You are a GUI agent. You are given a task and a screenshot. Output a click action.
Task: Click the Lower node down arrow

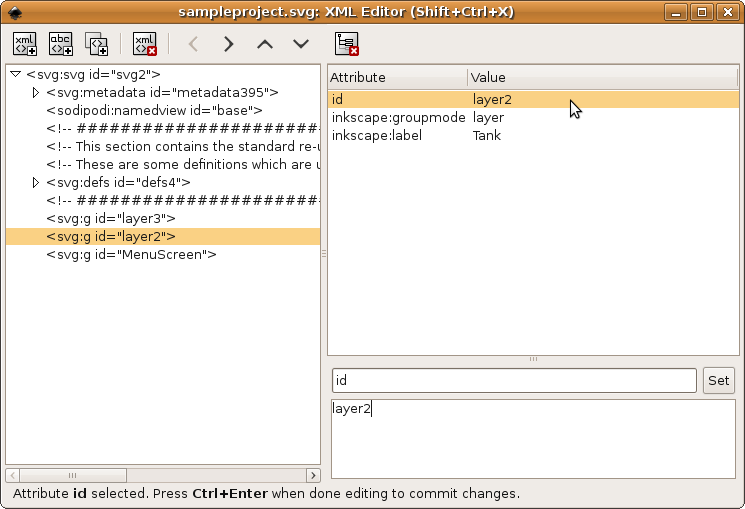301,44
